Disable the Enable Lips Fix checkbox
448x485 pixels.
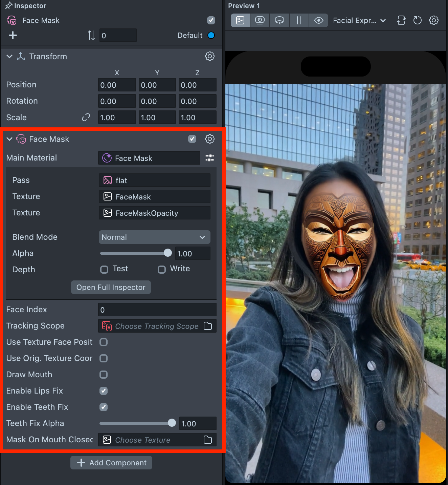104,391
